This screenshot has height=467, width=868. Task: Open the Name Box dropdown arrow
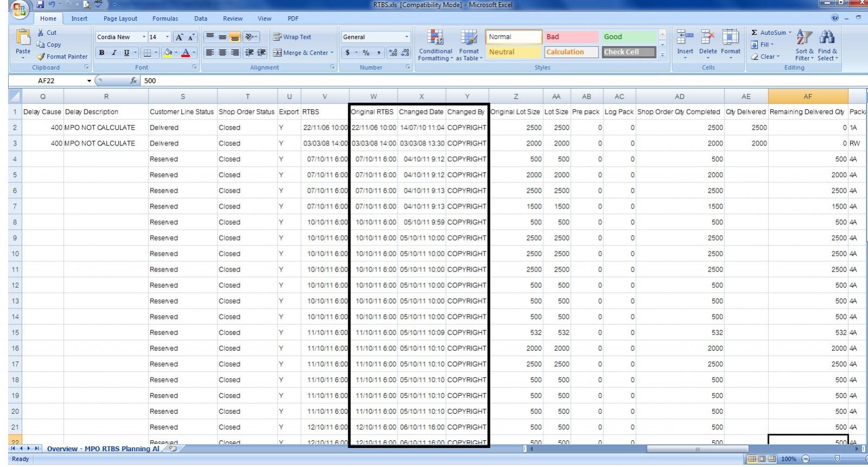coord(89,81)
